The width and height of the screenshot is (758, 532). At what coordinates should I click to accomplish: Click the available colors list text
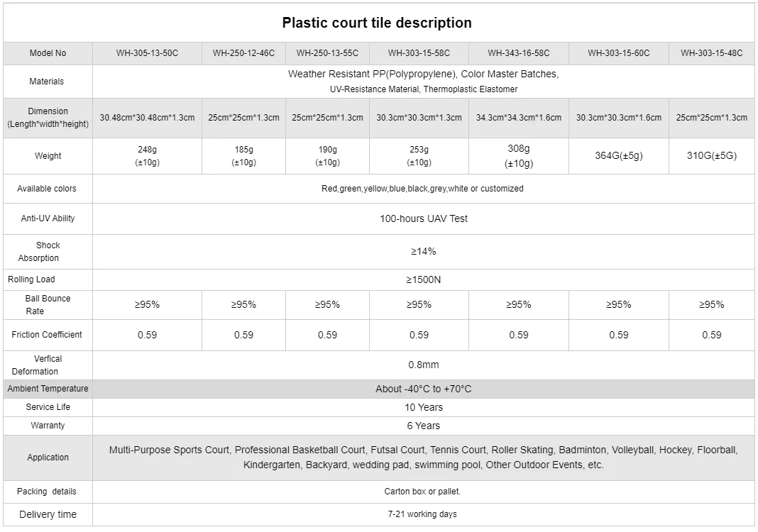click(x=422, y=189)
